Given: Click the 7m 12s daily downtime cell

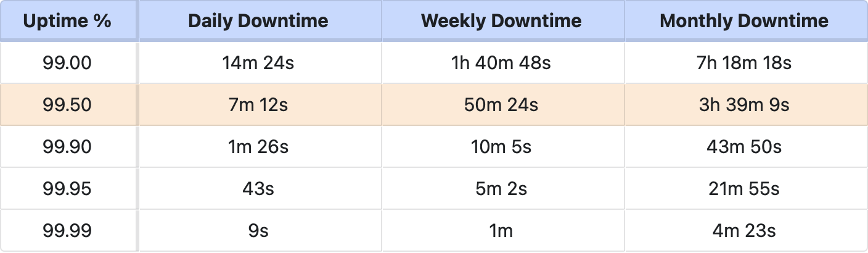Looking at the screenshot, I should pos(258,104).
